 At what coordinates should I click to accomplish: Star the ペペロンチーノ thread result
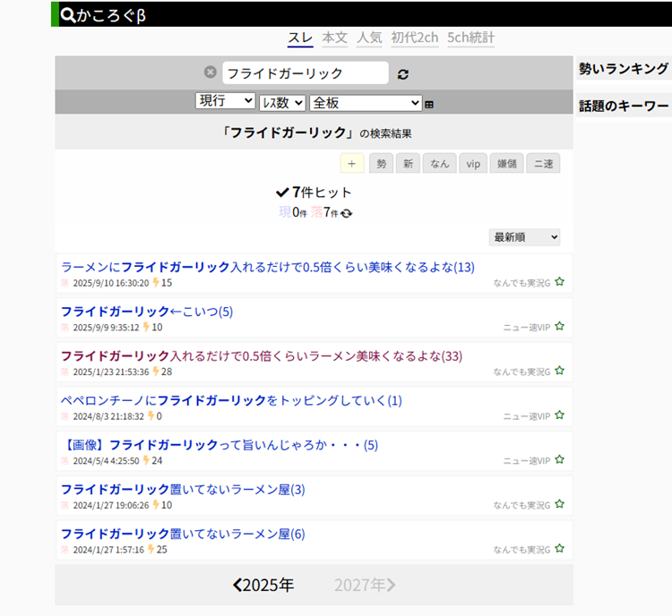click(559, 415)
